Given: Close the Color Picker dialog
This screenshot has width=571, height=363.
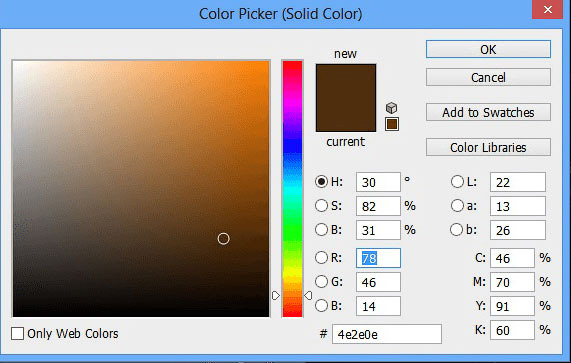Looking at the screenshot, I should (x=548, y=9).
